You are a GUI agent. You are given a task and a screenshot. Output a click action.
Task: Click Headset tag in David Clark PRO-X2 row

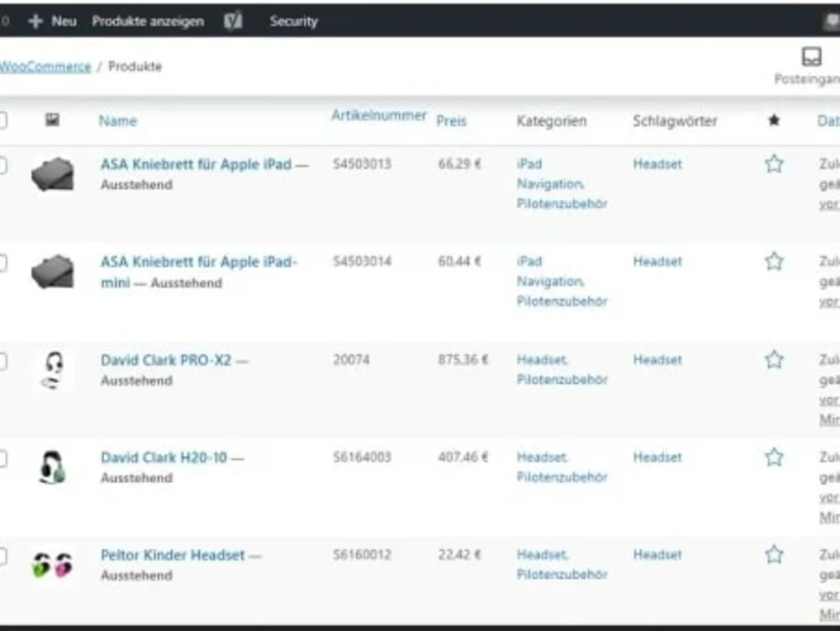pos(658,360)
